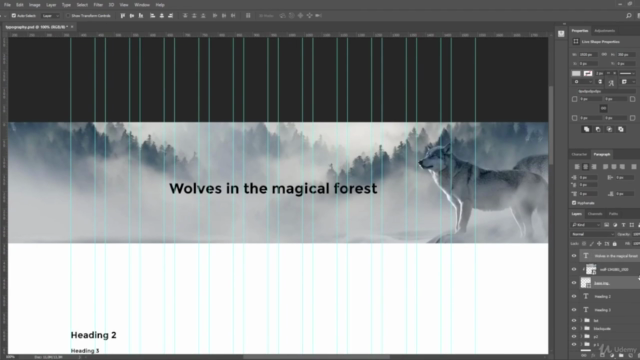Right align text in Paragraph panel
640x360 pixels.
click(594, 167)
